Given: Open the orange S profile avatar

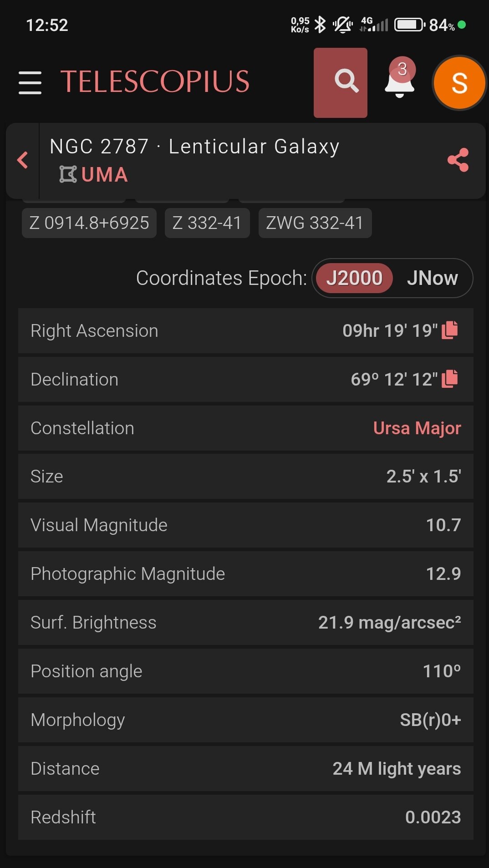Looking at the screenshot, I should (x=459, y=83).
